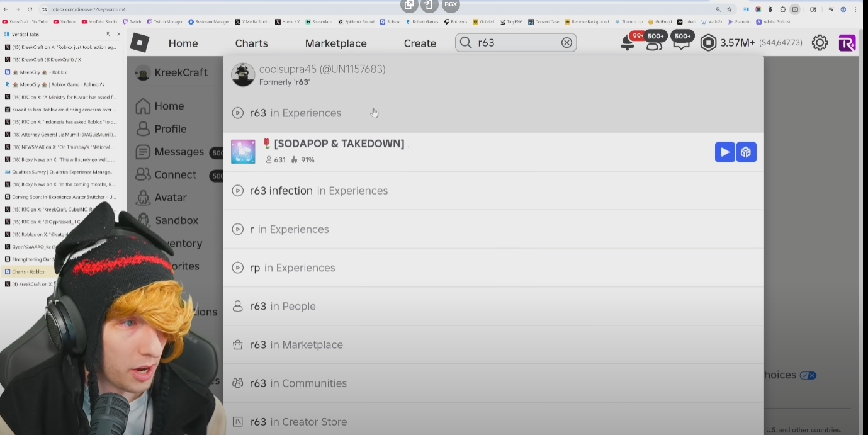Open YouTube Studio bookmark
This screenshot has width=868, height=435.
tap(99, 22)
